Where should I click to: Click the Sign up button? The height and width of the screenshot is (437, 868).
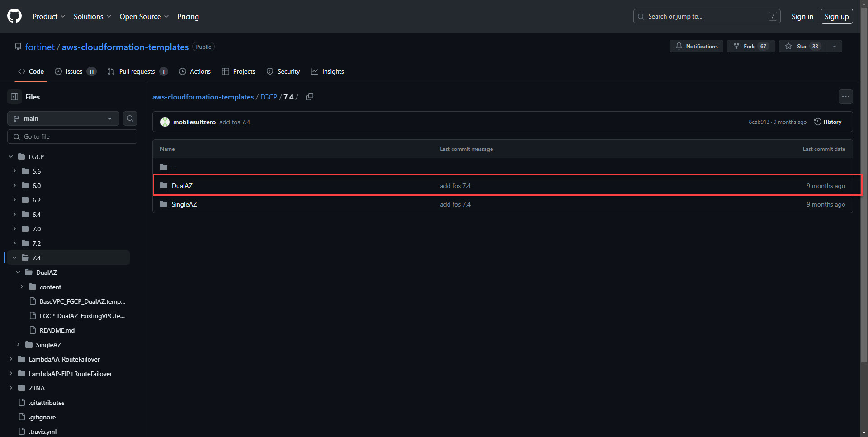click(x=837, y=16)
